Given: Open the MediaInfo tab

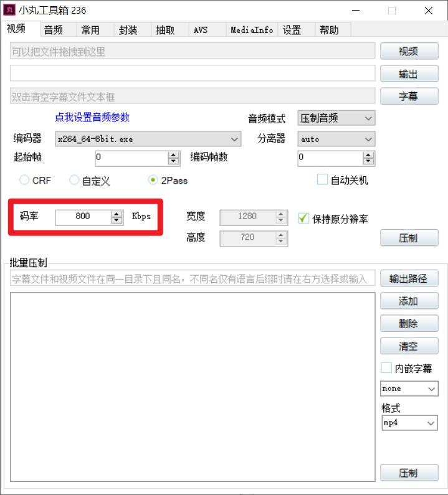Looking at the screenshot, I should click(x=252, y=30).
